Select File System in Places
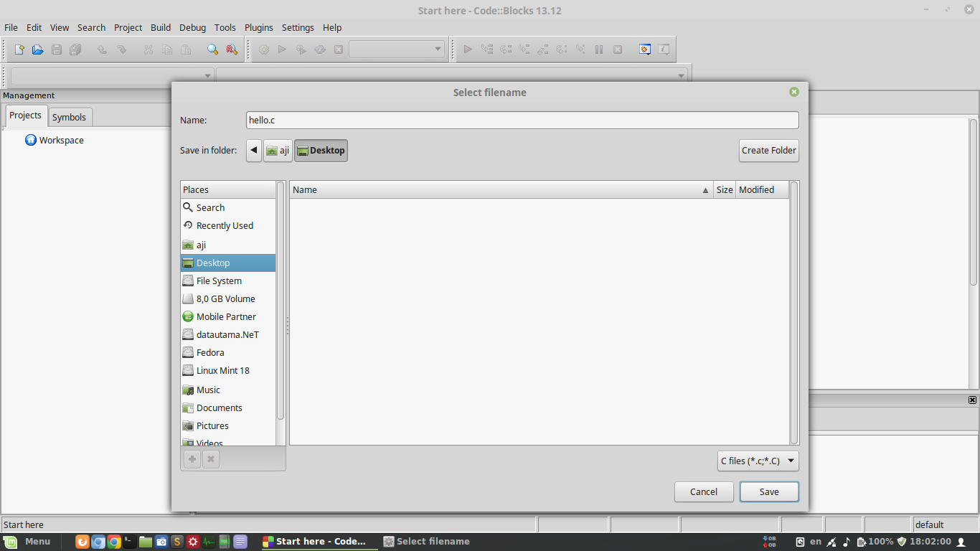Screen dimensions: 980x551 [x=227, y=281]
